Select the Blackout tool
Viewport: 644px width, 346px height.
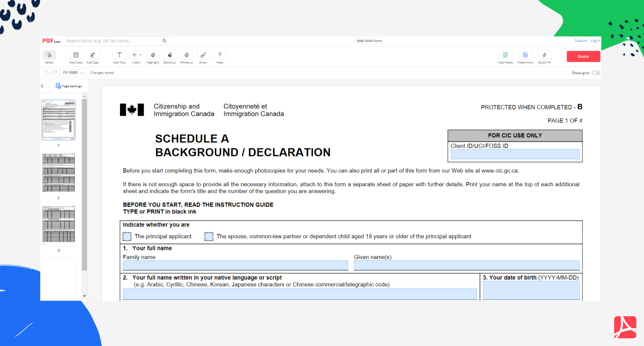point(169,55)
